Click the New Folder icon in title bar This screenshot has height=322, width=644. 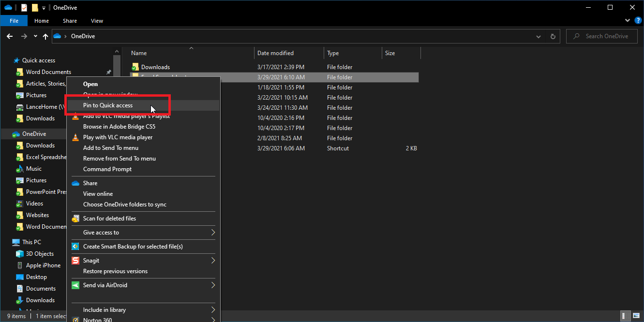(35, 8)
